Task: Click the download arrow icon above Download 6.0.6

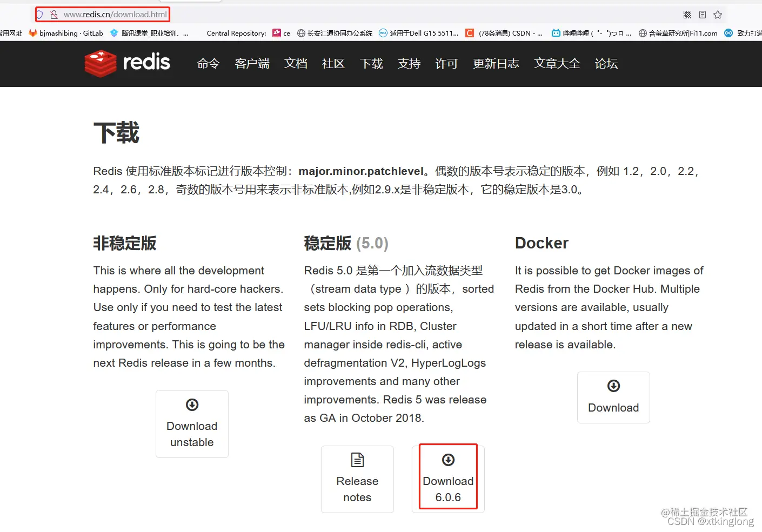Action: coord(448,460)
